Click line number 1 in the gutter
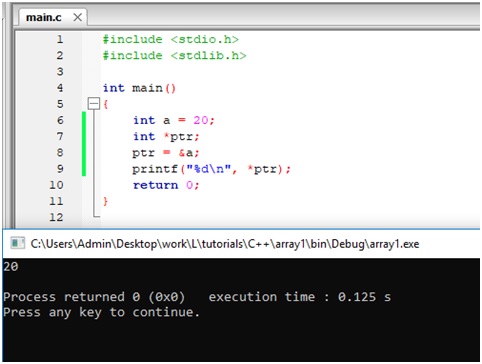 click(x=60, y=39)
